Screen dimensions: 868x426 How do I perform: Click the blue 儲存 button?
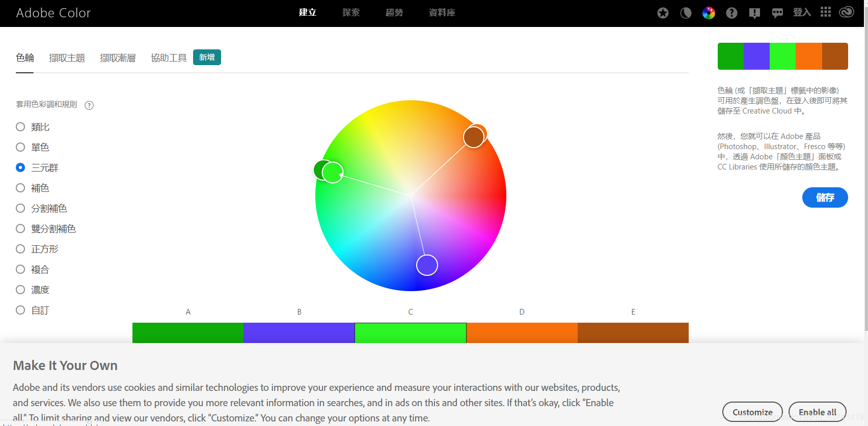[x=825, y=197]
